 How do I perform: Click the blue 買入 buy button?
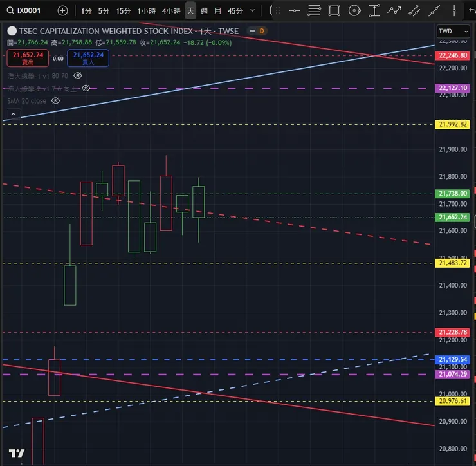[88, 58]
